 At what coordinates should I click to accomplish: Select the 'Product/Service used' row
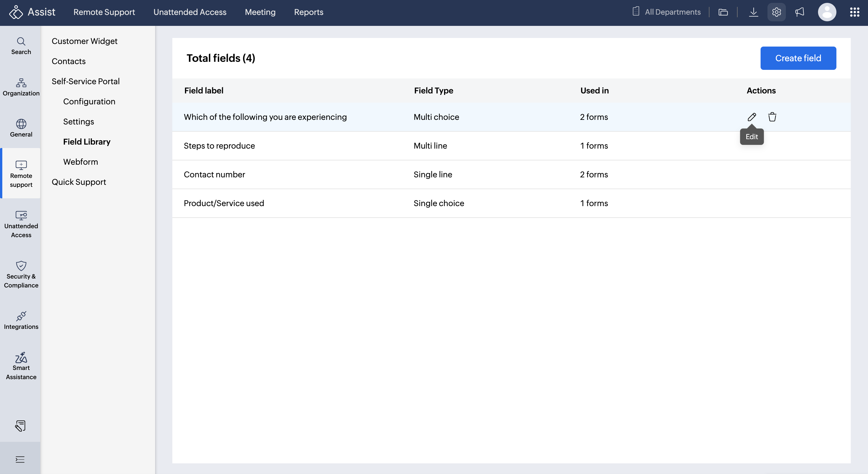511,203
